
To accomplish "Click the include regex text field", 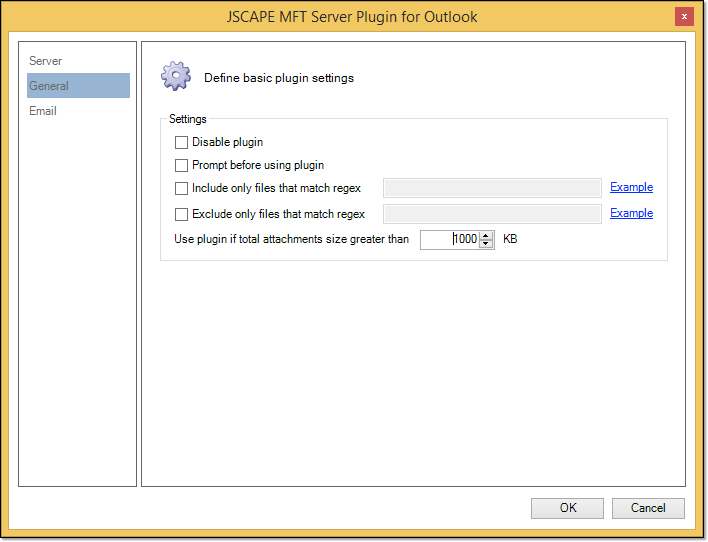I will click(492, 188).
